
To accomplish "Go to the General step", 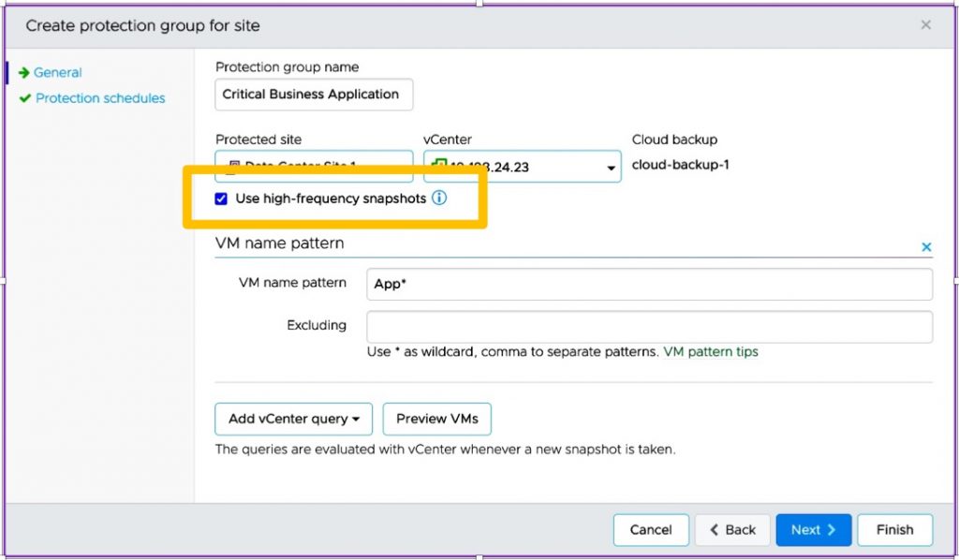I will pyautogui.click(x=57, y=72).
